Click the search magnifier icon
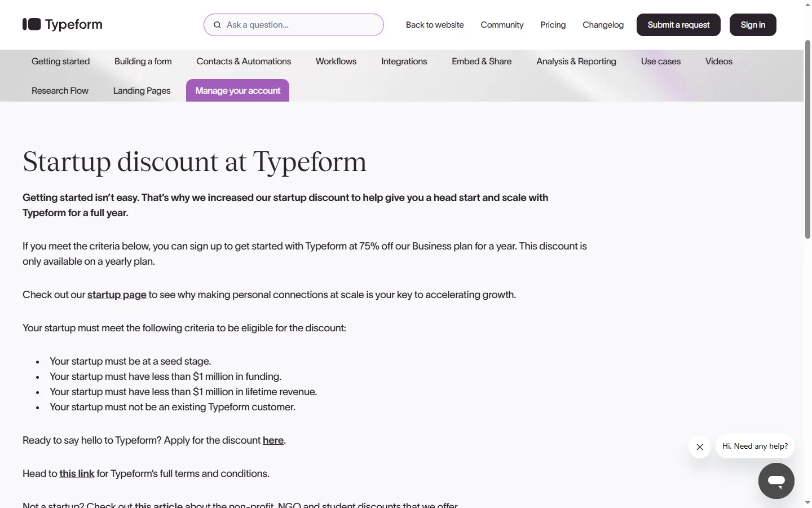This screenshot has width=812, height=508. (x=217, y=25)
